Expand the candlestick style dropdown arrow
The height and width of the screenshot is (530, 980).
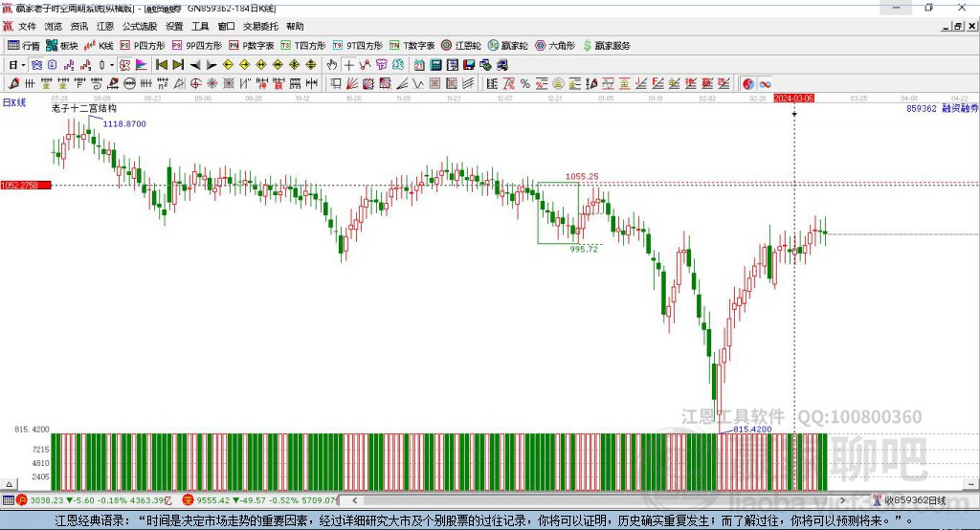[112, 64]
